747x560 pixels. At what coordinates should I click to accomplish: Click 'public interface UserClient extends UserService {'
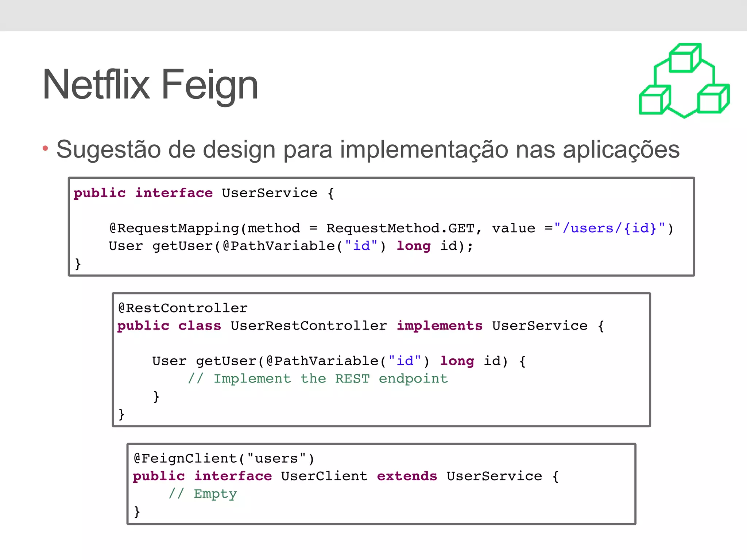tap(346, 477)
